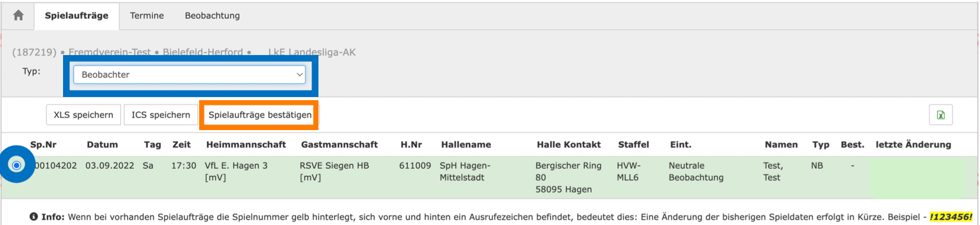
Task: Go to the home icon page
Action: [18, 16]
